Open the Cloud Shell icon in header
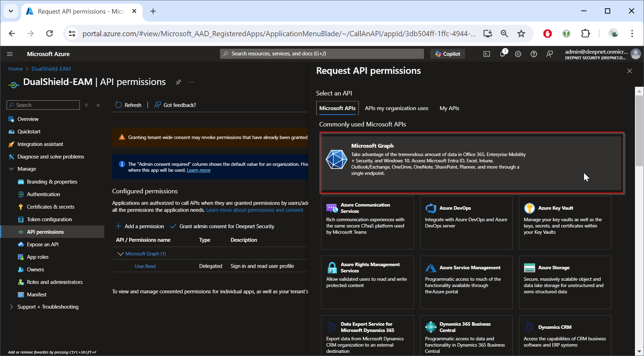The height and width of the screenshot is (356, 644). coord(486,54)
